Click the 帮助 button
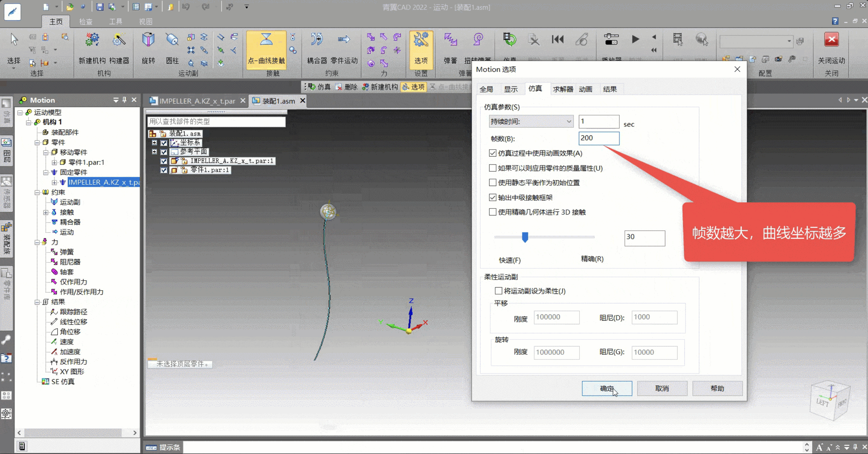Viewport: 868px width, 454px height. click(x=717, y=388)
